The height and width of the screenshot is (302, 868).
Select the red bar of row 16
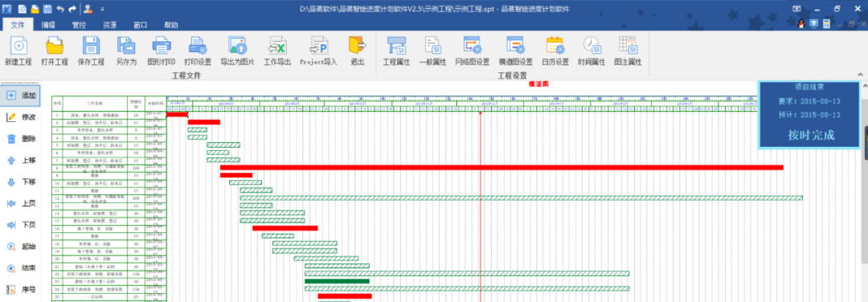point(285,228)
